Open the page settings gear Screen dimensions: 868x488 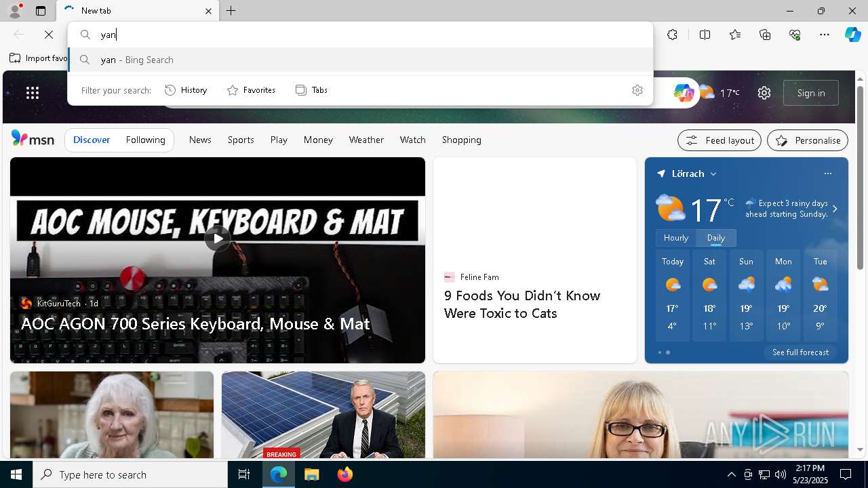pos(764,93)
